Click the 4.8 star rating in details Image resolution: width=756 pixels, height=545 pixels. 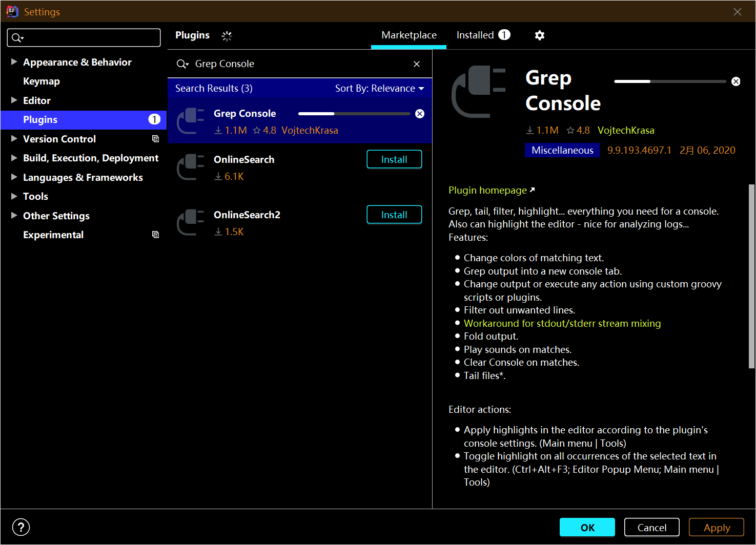tap(578, 130)
